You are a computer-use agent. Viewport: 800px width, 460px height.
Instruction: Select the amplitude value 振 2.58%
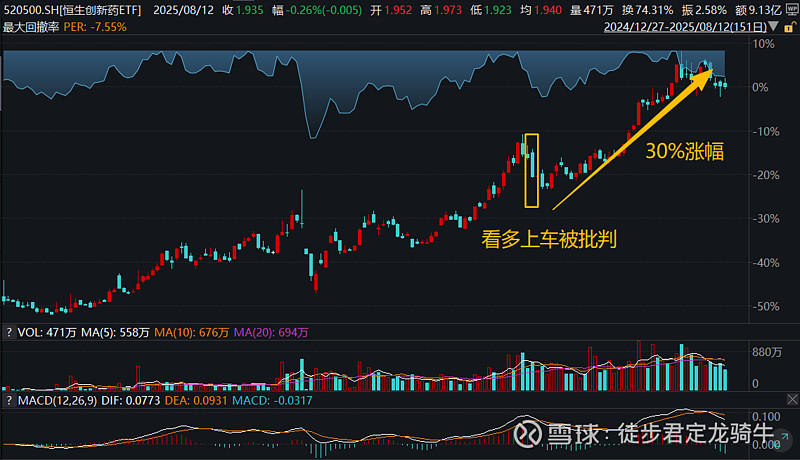point(704,10)
